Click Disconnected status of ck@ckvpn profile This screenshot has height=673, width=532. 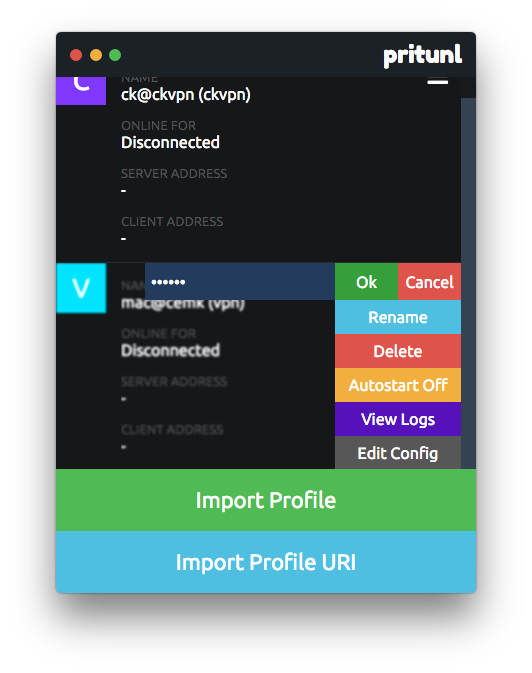[170, 142]
